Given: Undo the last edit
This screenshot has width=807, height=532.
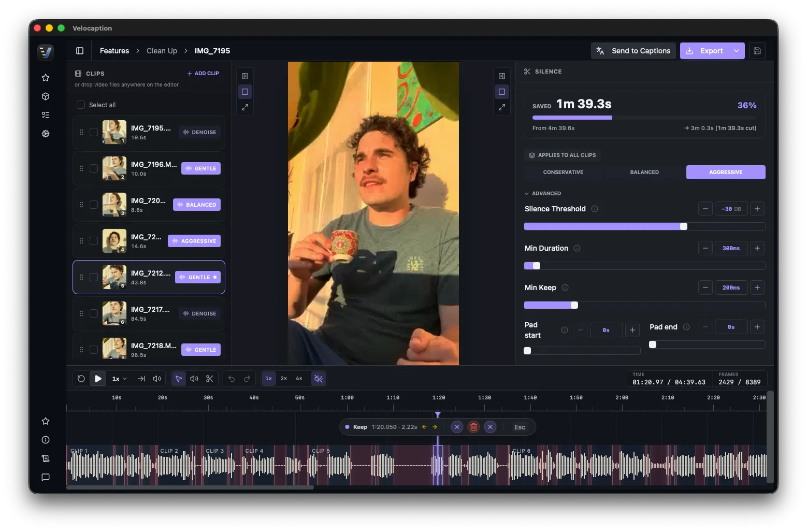Looking at the screenshot, I should [x=232, y=379].
